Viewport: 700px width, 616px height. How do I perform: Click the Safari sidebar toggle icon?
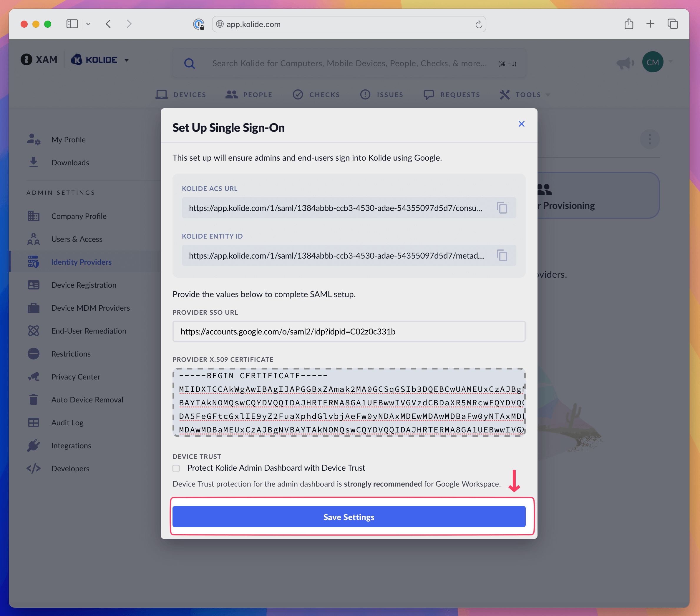click(72, 24)
